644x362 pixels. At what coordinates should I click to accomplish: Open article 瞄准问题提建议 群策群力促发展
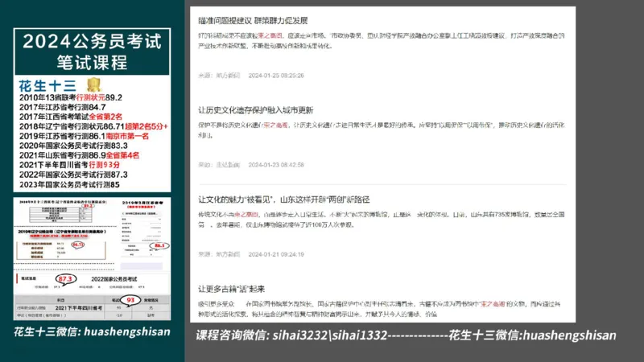click(253, 21)
